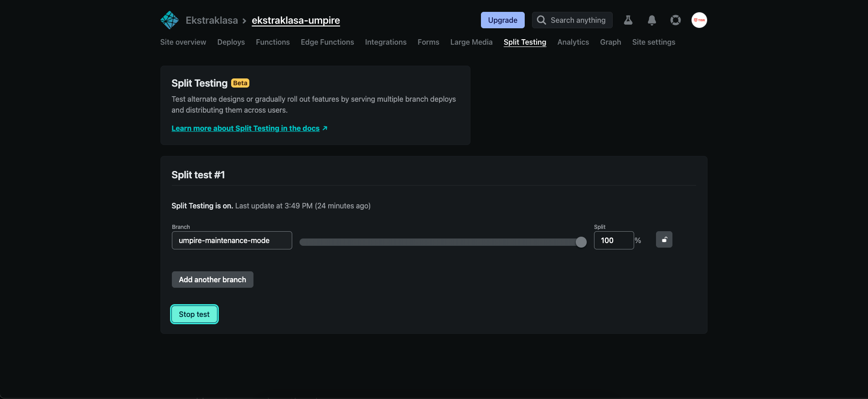
Task: Click the Split percentage input field
Action: pos(614,240)
